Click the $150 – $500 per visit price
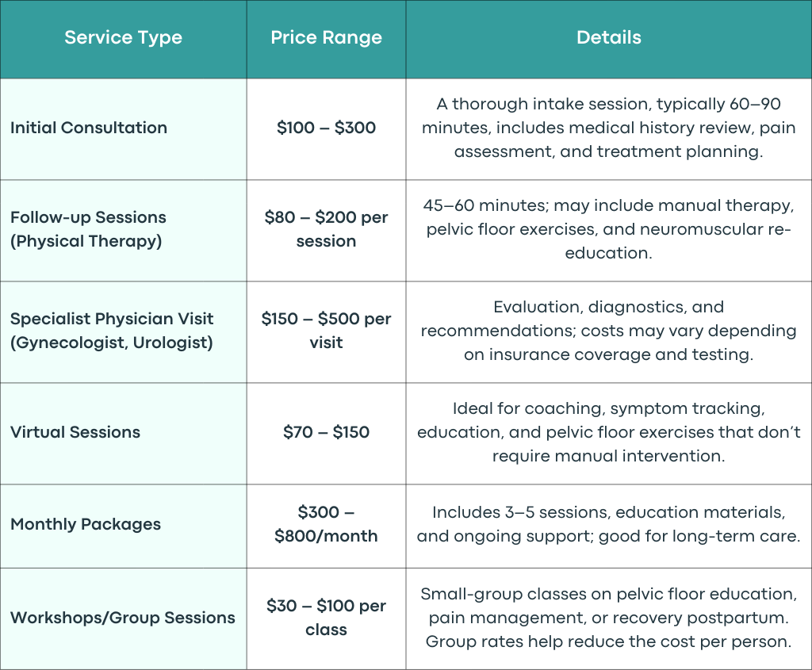This screenshot has height=670, width=812. (326, 331)
